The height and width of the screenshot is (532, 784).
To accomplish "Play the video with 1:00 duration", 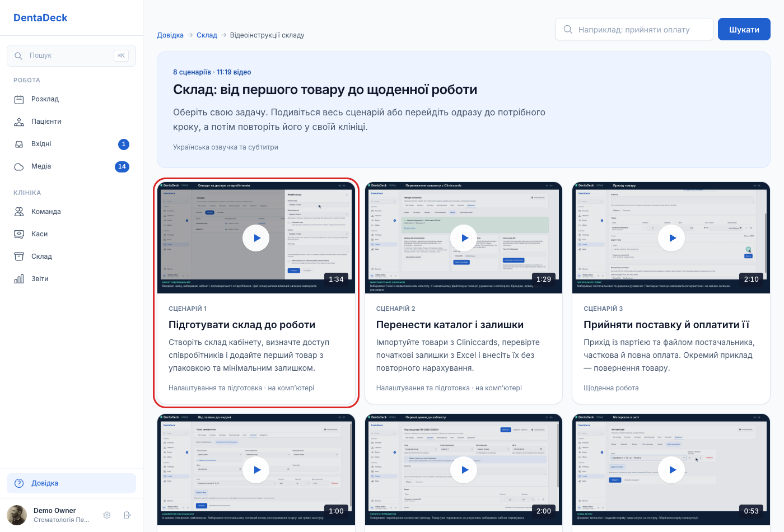I will point(256,470).
